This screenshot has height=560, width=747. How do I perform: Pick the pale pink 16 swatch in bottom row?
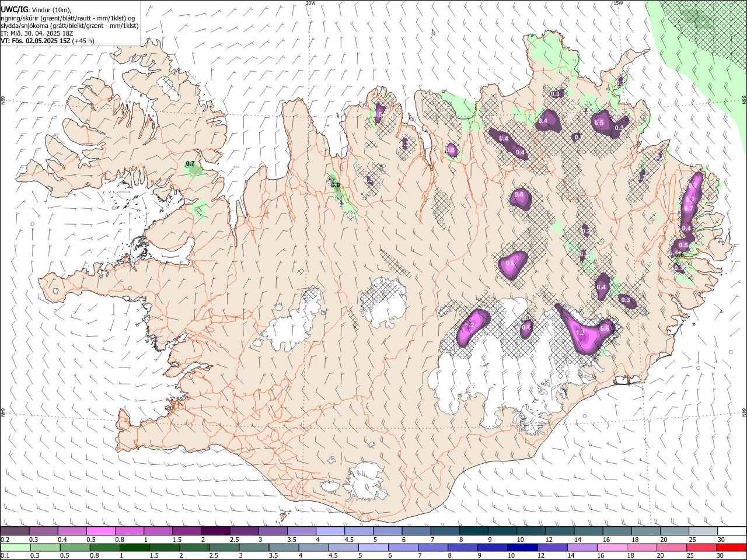612,547
